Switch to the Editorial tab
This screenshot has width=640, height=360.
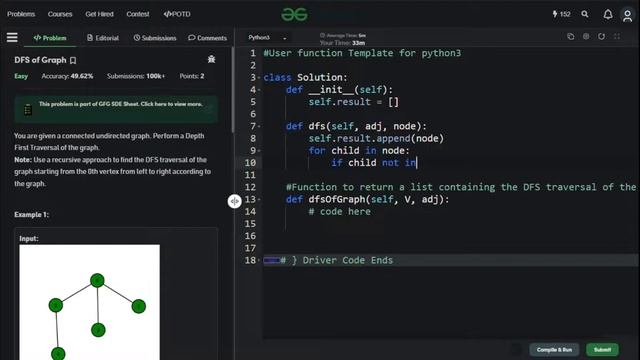[x=103, y=38]
